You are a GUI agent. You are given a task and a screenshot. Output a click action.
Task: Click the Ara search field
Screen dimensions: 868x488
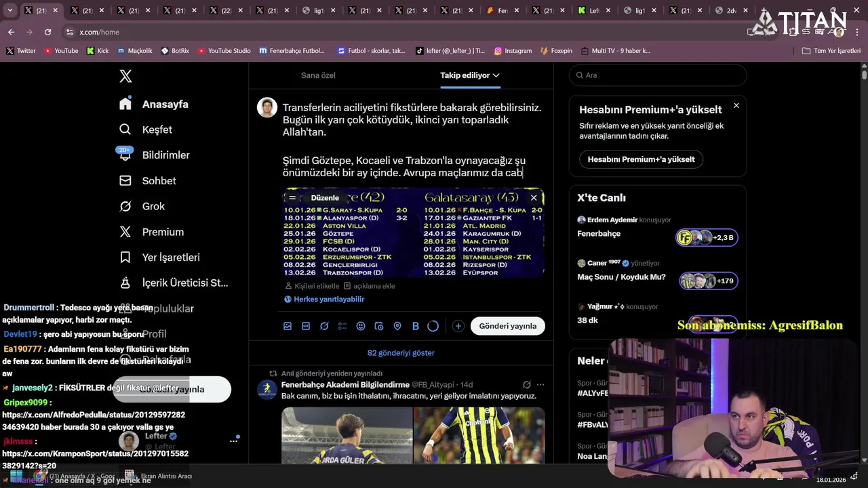coord(658,75)
